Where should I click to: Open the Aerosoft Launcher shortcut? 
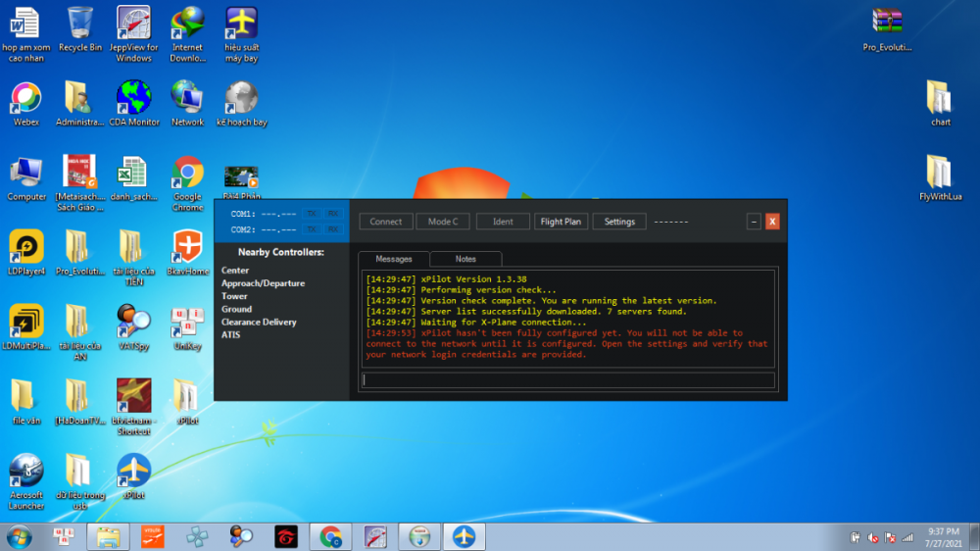pyautogui.click(x=26, y=473)
